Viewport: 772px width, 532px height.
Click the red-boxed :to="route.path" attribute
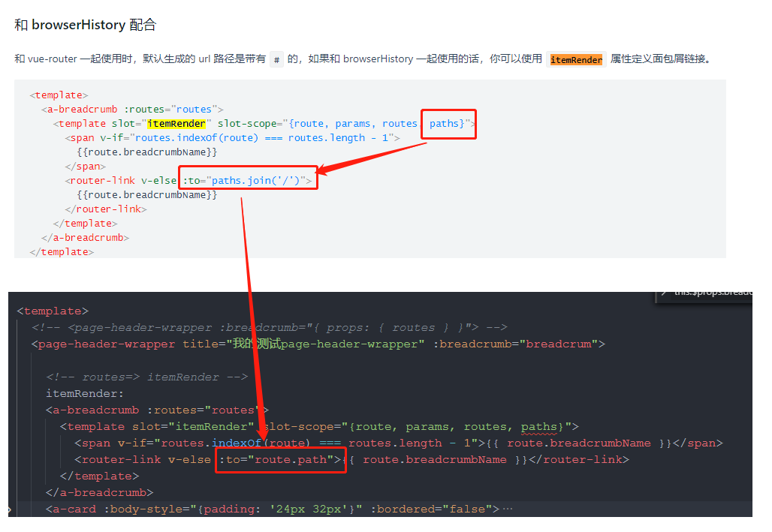point(281,459)
